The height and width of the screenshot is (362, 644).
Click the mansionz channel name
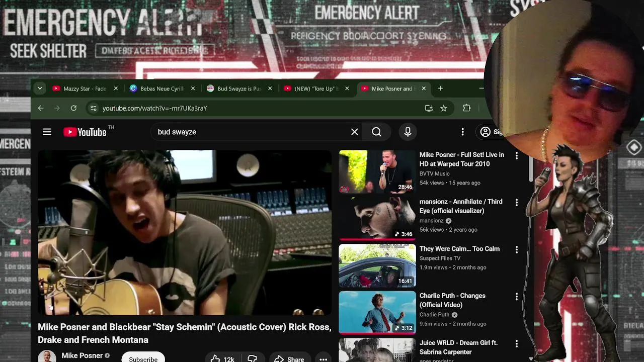(432, 221)
